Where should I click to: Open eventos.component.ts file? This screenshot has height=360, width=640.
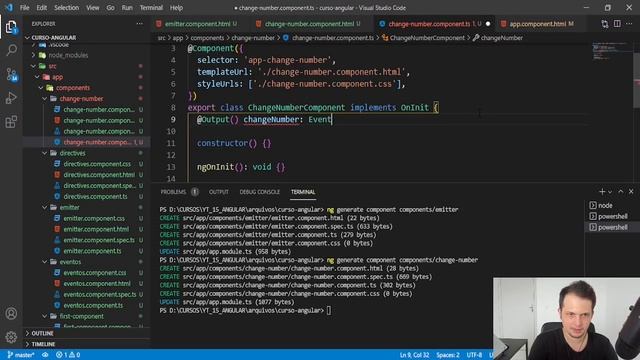(93, 305)
